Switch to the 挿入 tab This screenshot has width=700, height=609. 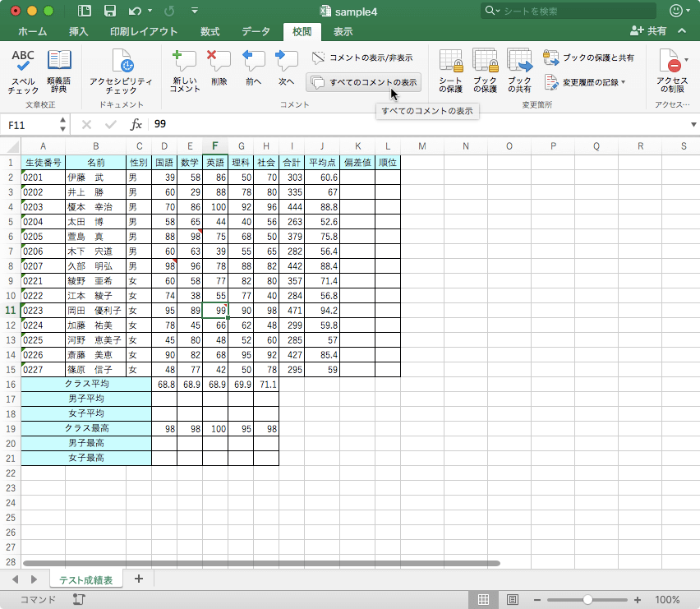79,31
